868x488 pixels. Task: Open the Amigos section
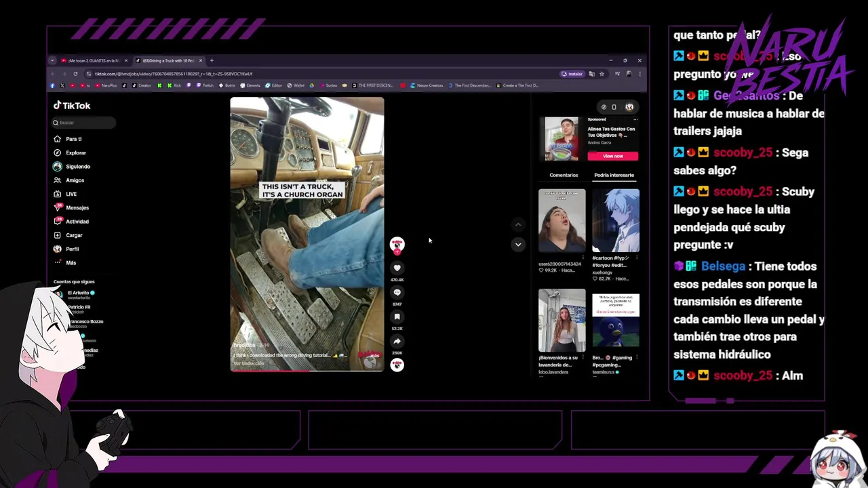pos(69,180)
